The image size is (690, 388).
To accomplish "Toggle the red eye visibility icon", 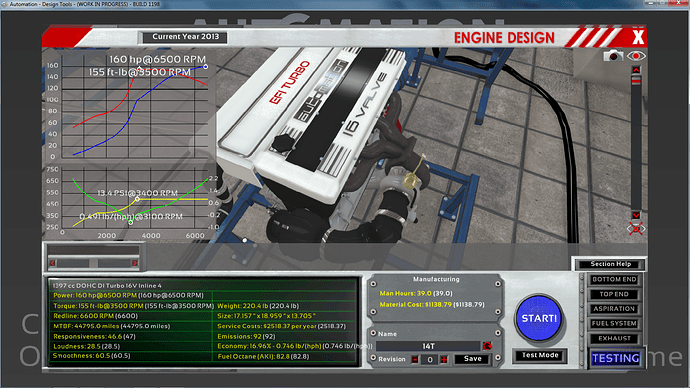I will coord(636,56).
